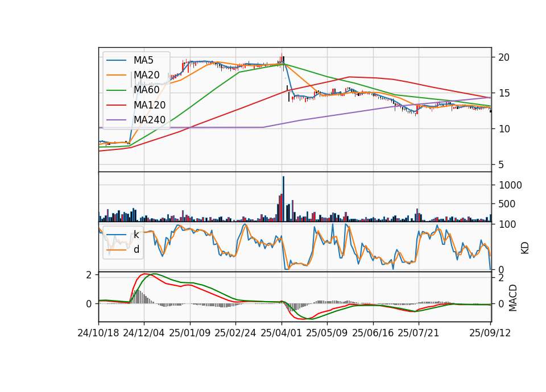Click the 24/10/18 date axis label

click(98, 333)
